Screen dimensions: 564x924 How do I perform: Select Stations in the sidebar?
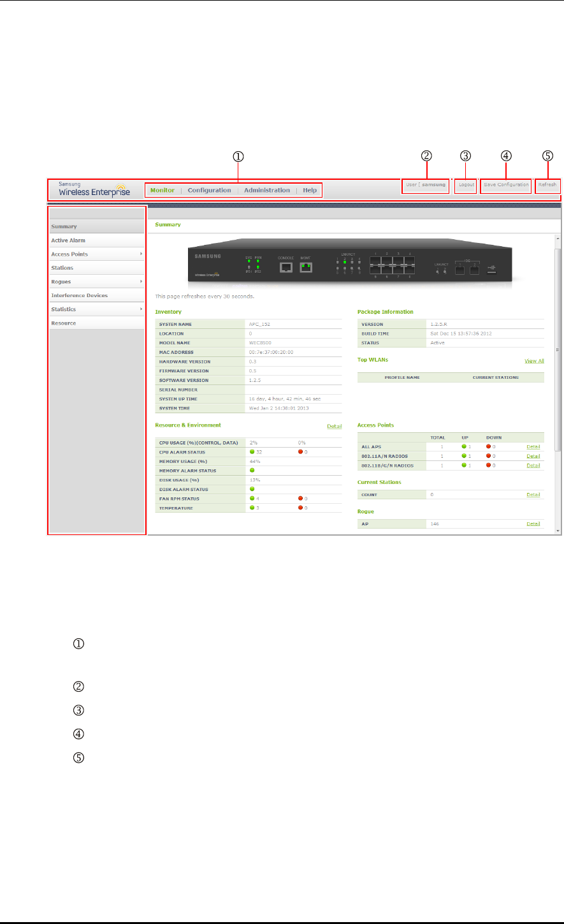coord(97,268)
